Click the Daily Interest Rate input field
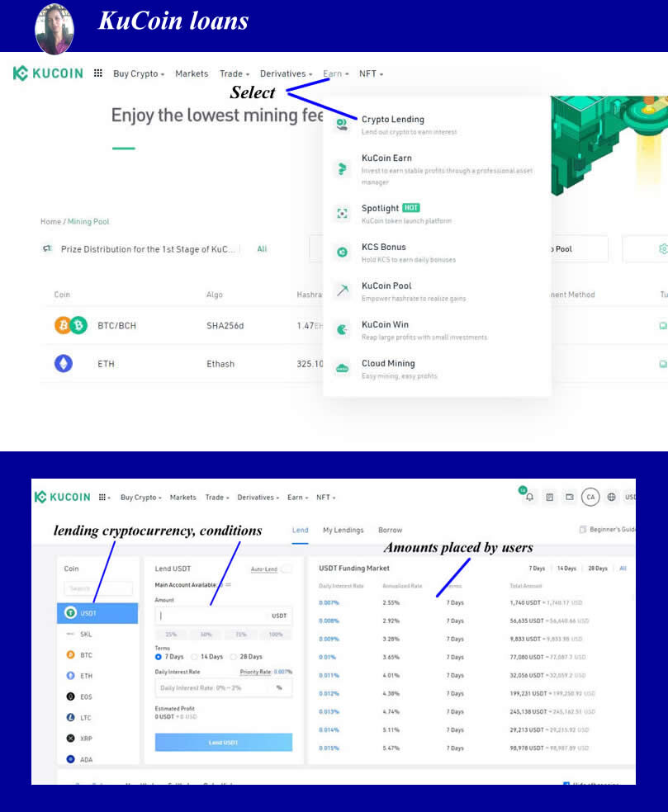Viewport: 668px width, 812px height. pyautogui.click(x=224, y=687)
